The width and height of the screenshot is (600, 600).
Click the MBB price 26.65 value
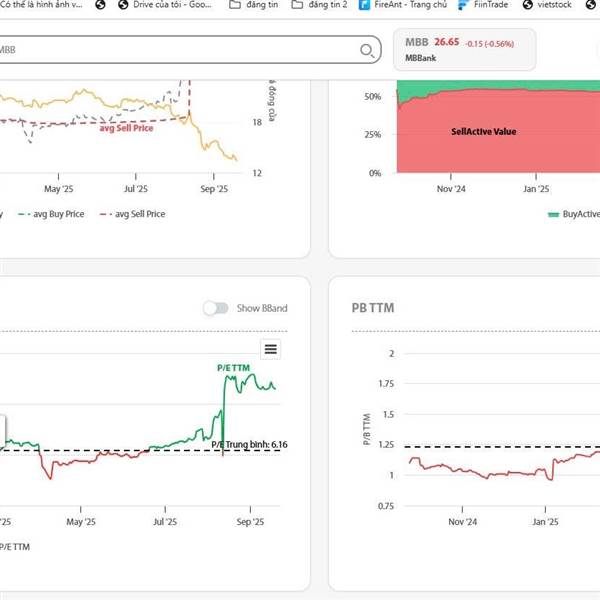pos(447,42)
